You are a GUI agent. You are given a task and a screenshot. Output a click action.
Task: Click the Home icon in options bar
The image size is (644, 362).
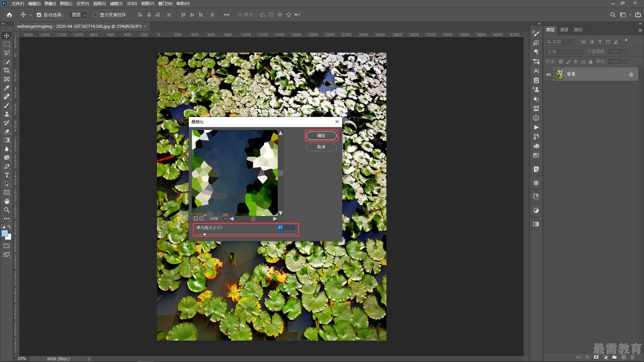[9, 15]
